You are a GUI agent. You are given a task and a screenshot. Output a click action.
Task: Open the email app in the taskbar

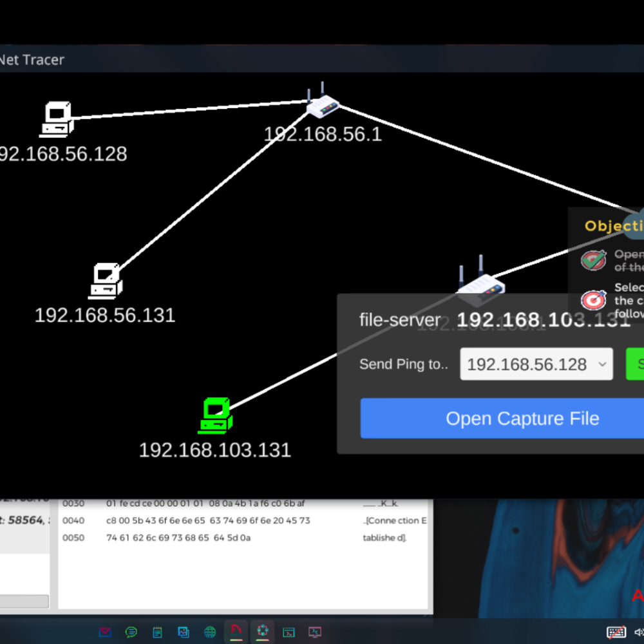tap(105, 632)
